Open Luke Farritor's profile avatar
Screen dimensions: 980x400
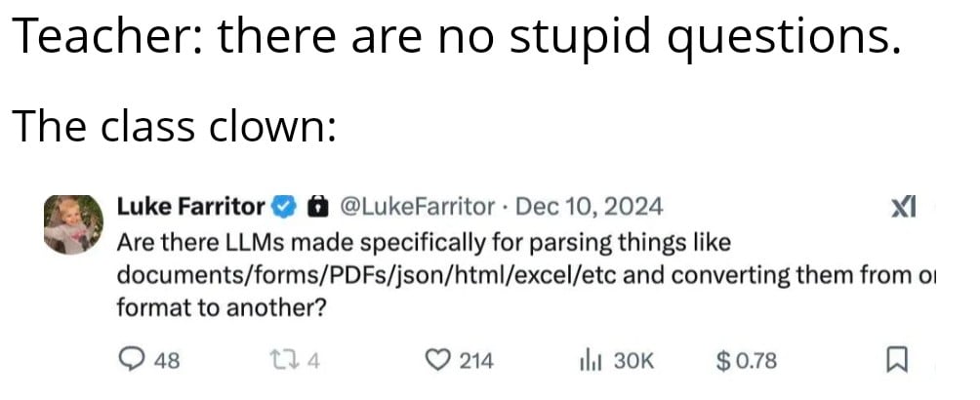tap(74, 222)
